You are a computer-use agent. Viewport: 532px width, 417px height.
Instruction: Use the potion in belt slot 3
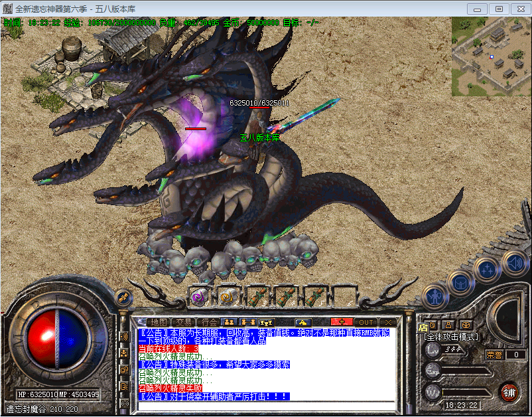(256, 297)
